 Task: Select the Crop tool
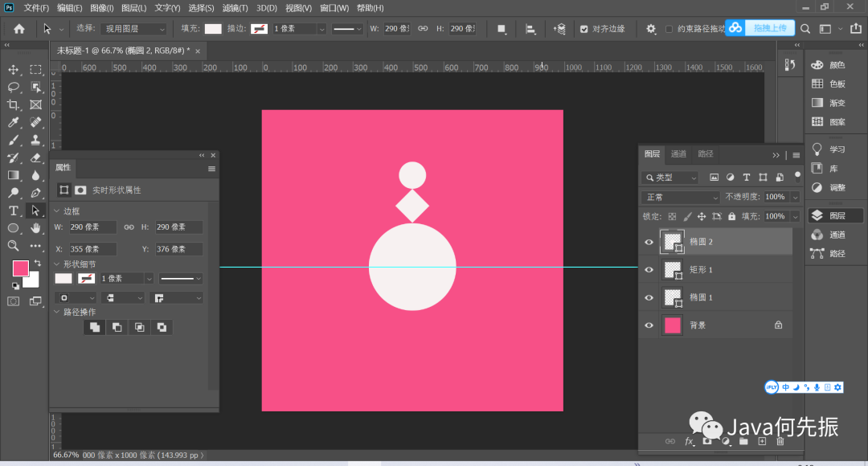tap(14, 104)
